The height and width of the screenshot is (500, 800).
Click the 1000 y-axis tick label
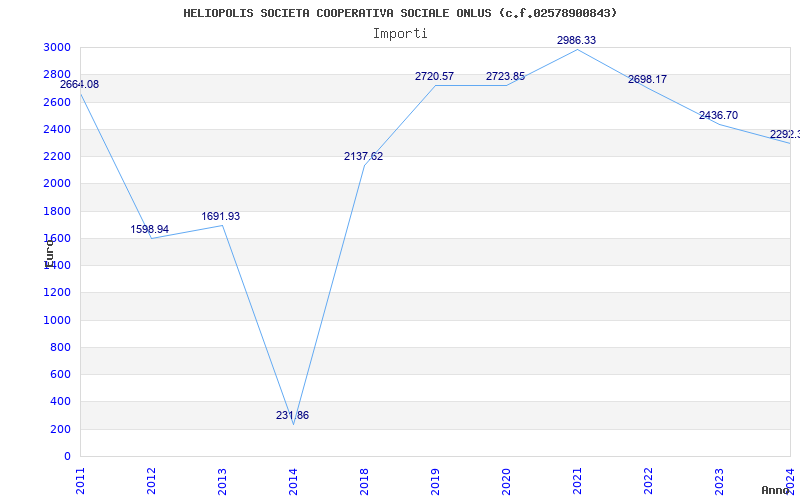point(57,320)
